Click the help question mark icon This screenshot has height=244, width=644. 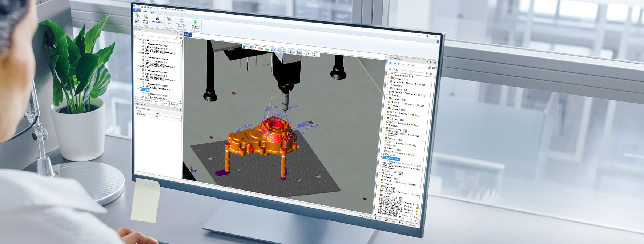pyautogui.click(x=438, y=41)
